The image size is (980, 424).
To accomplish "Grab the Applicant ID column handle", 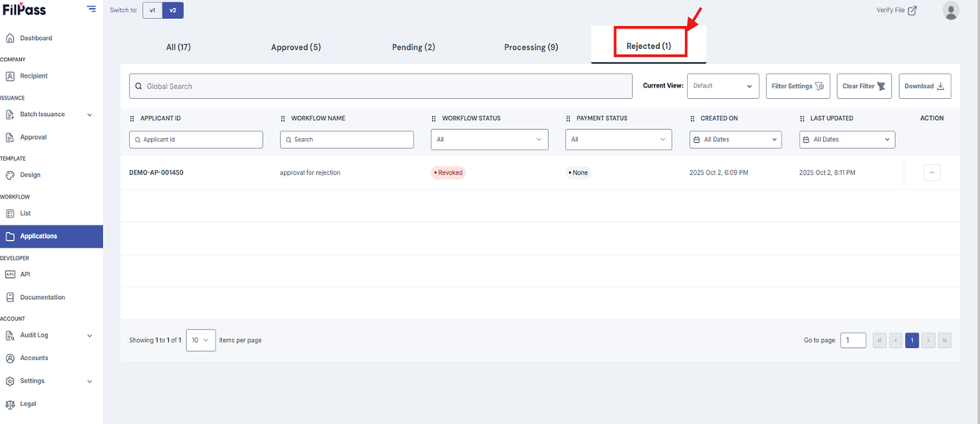I will (133, 118).
